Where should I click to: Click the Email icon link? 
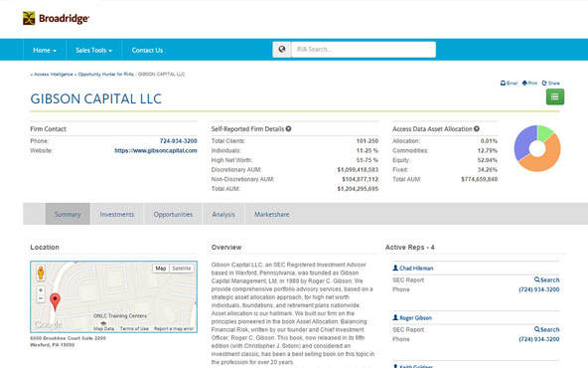tap(509, 83)
